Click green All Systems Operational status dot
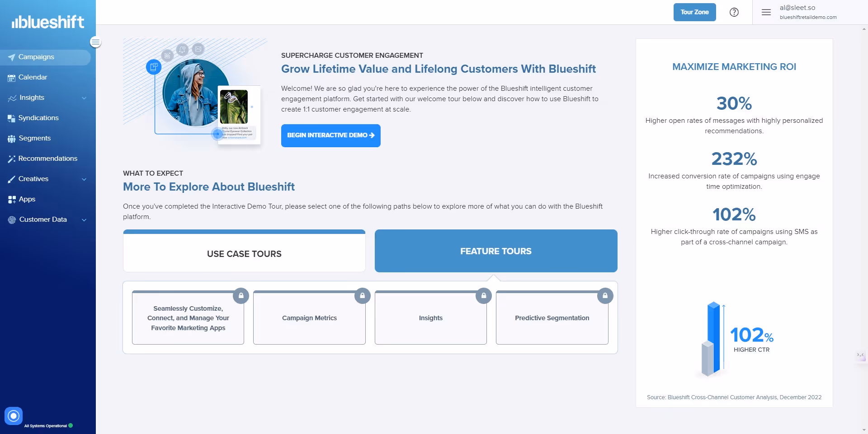The height and width of the screenshot is (434, 868). (x=71, y=425)
